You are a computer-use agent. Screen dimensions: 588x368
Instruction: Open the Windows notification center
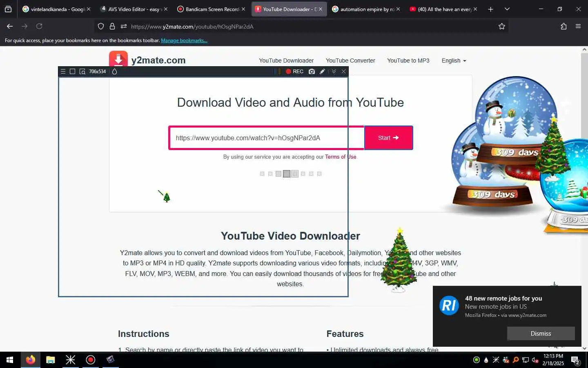click(576, 360)
